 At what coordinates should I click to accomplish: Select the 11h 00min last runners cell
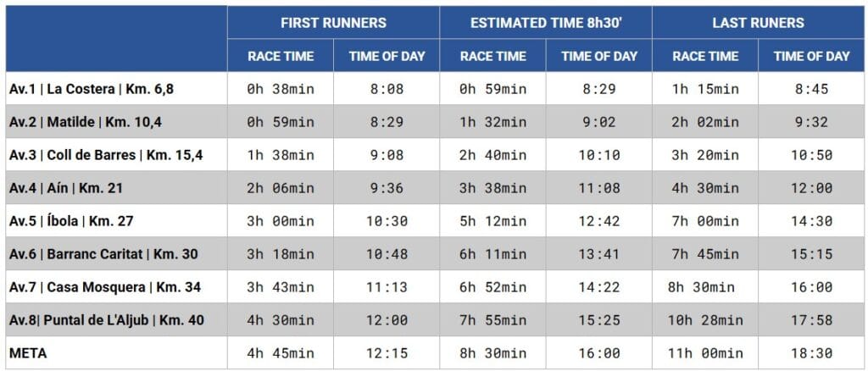[x=704, y=353]
